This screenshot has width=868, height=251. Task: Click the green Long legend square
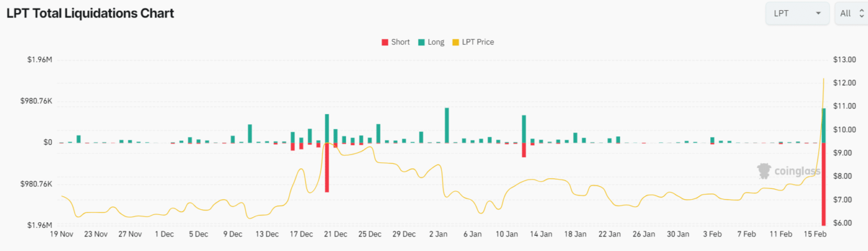pyautogui.click(x=422, y=42)
